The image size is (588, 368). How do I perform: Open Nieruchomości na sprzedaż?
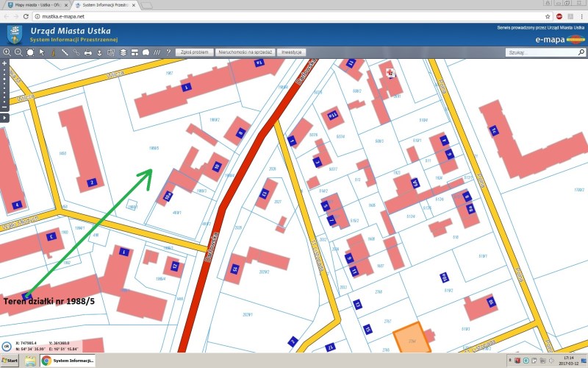click(x=245, y=52)
